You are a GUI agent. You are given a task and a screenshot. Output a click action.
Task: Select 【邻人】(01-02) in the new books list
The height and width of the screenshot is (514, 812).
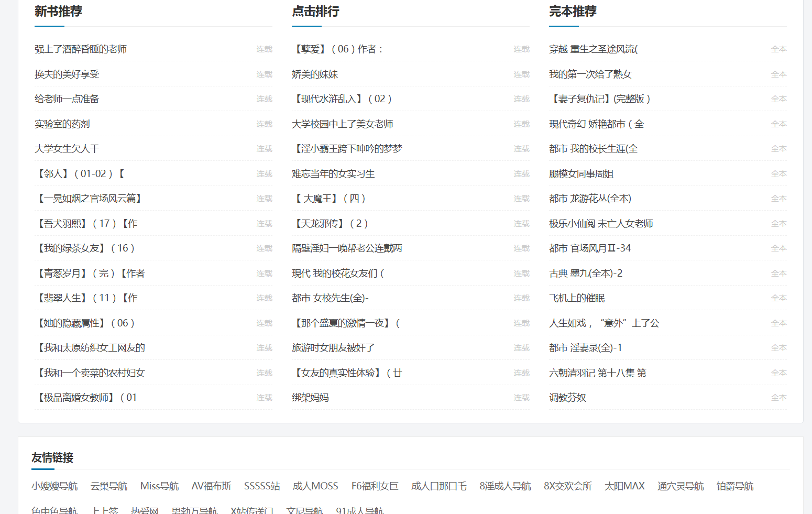coord(80,174)
